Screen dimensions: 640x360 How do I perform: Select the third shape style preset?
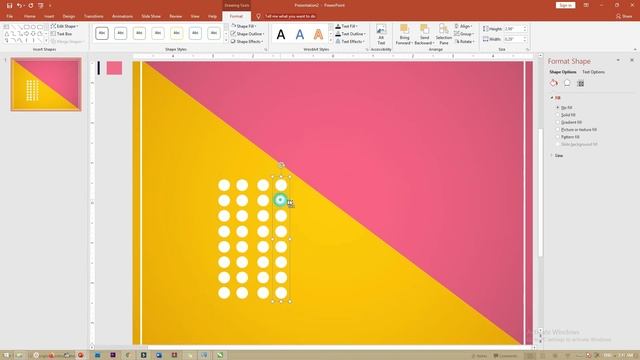click(139, 33)
